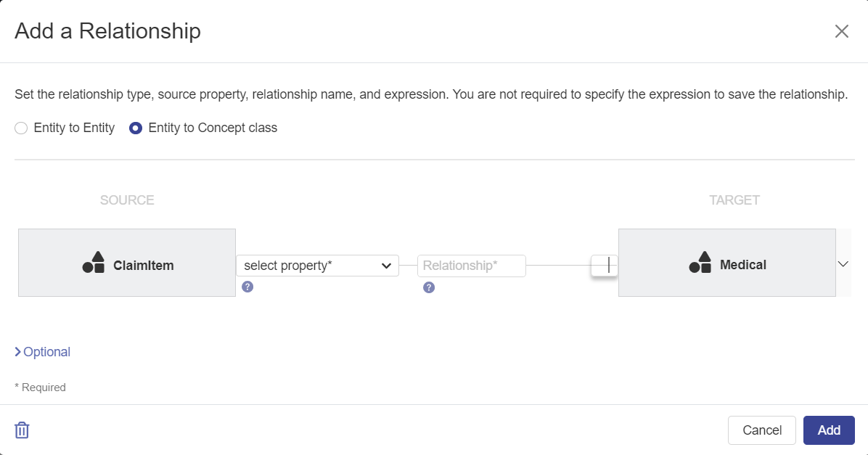Open the Relationship field help tooltip
Screen dimensions: 868x455
point(429,287)
